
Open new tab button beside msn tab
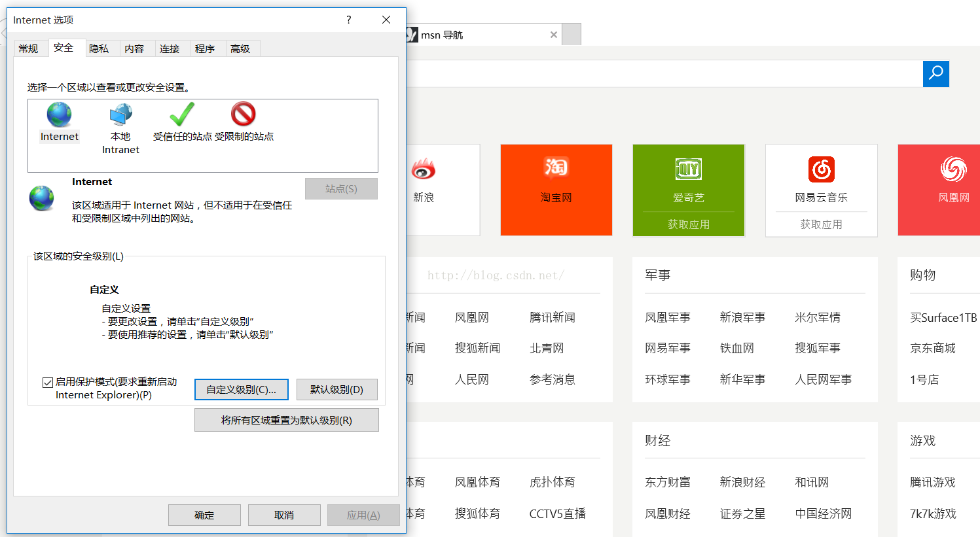click(572, 34)
